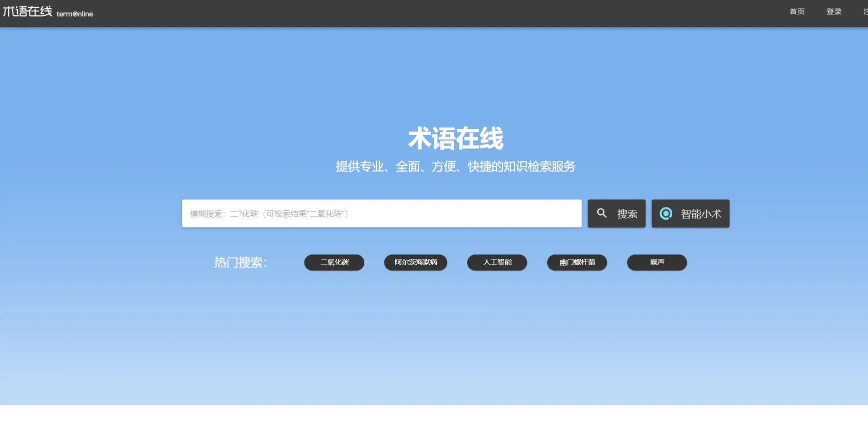868x437 pixels.
Task: Click the subtitle 提供专业、全面、方便 text
Action: pyautogui.click(x=455, y=166)
